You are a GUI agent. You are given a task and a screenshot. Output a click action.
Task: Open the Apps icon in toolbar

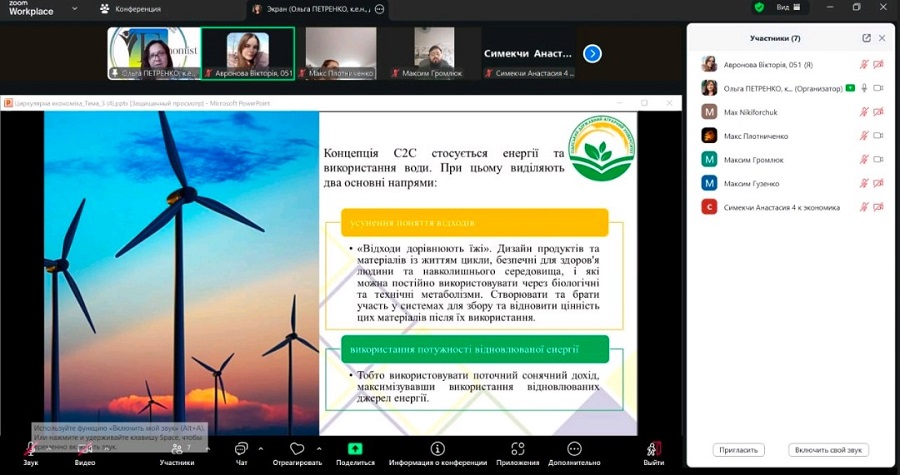coord(517,449)
